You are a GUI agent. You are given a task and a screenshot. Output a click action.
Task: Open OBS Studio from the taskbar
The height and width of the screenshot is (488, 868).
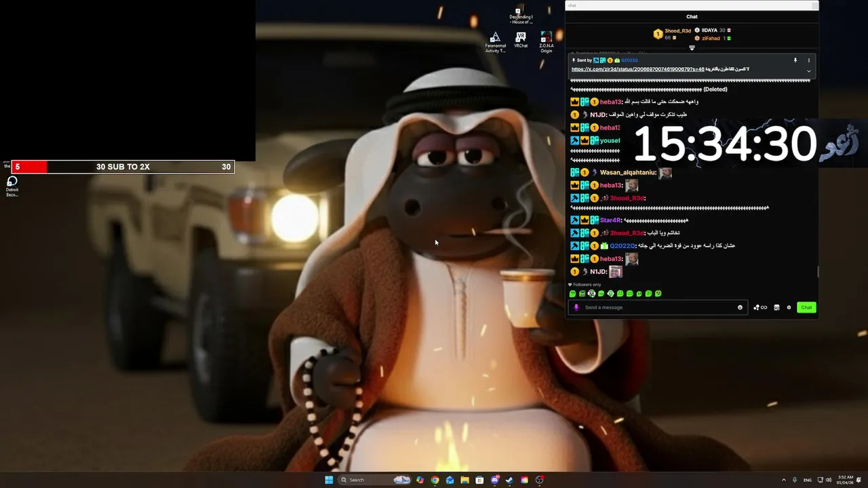click(x=540, y=480)
